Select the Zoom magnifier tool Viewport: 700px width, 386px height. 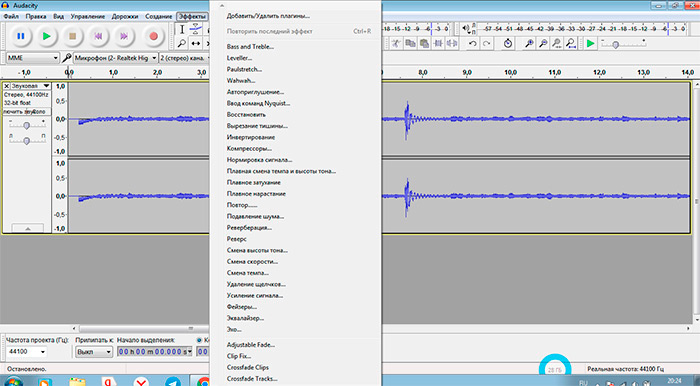[x=182, y=43]
